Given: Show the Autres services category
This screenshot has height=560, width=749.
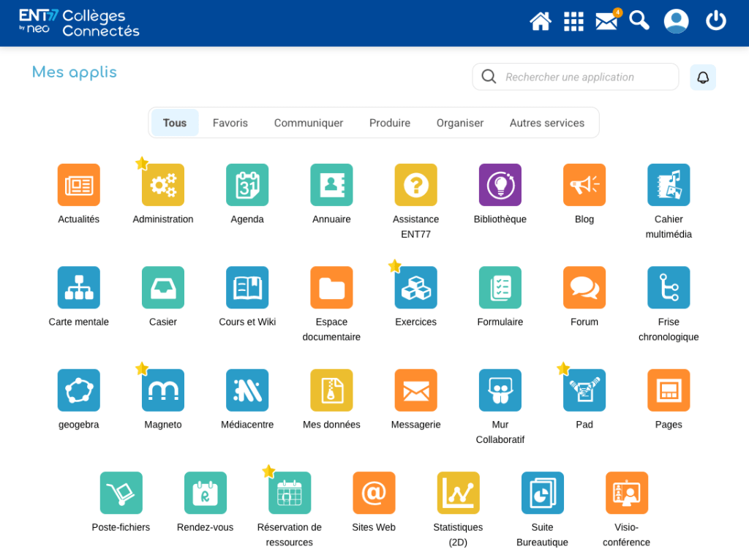Looking at the screenshot, I should coord(546,123).
